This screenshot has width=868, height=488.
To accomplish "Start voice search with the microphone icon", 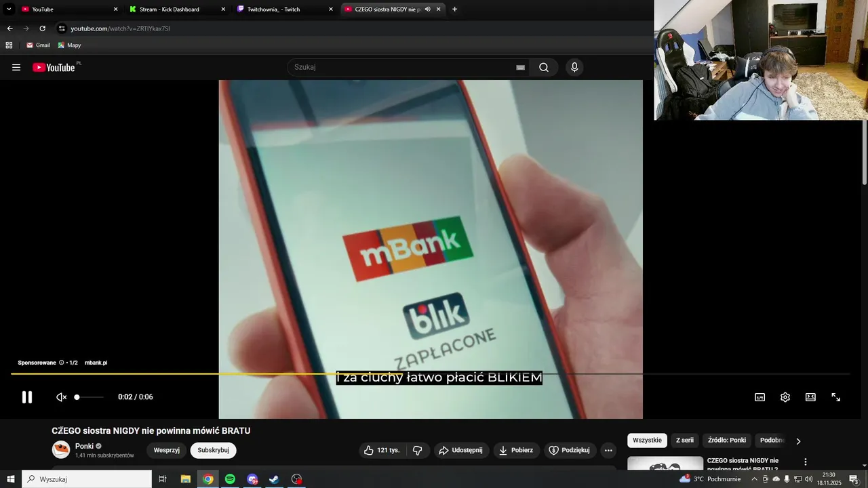I will 574,67.
